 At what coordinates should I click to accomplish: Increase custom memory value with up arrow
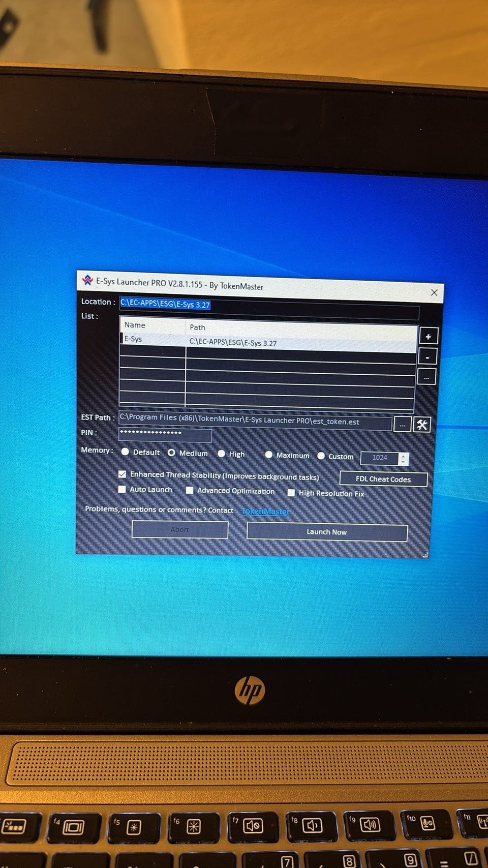403,456
